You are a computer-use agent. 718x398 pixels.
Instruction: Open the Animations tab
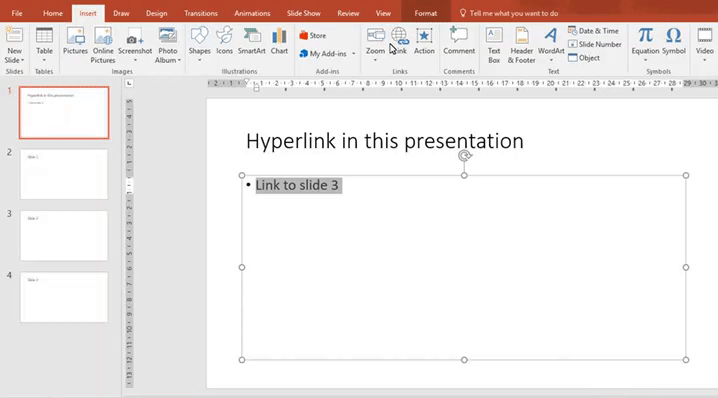pos(252,13)
